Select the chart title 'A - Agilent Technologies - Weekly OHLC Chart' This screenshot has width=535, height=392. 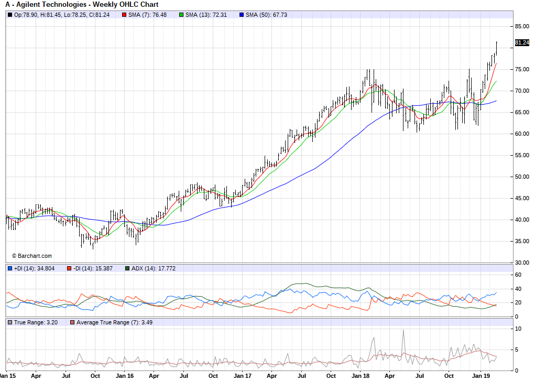[82, 5]
